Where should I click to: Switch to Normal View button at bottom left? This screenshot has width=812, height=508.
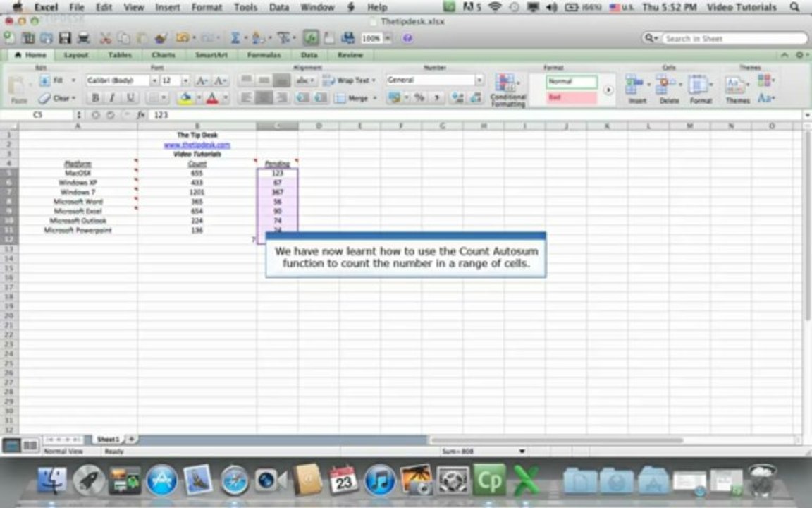point(11,445)
